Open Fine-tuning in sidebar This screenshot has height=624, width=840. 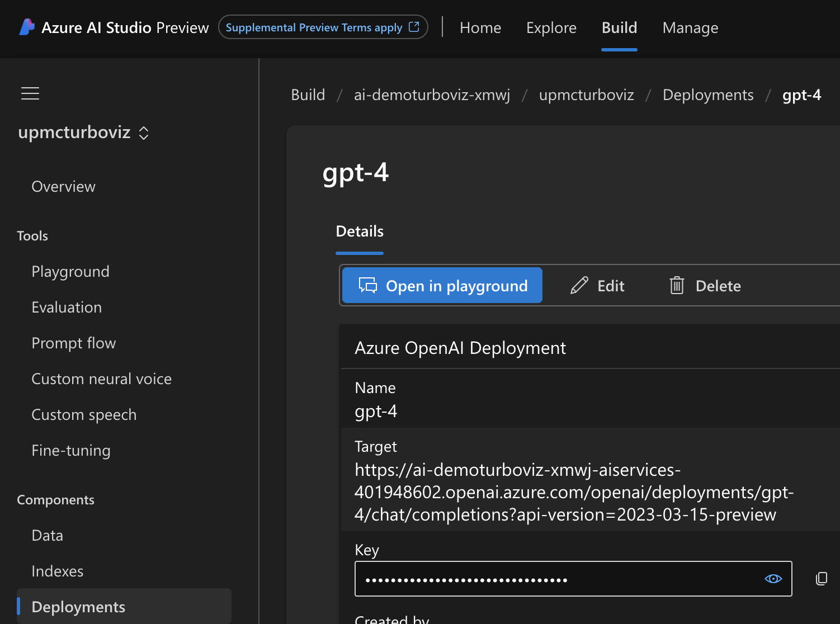pyautogui.click(x=71, y=451)
